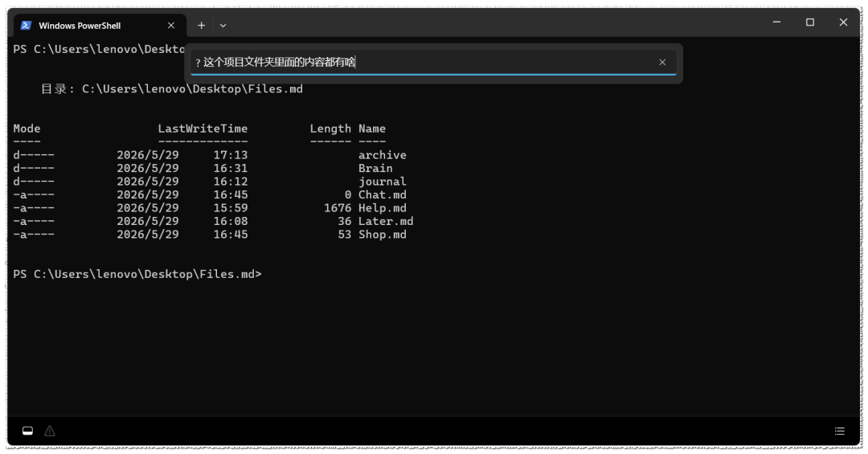Click the Name column header
The width and height of the screenshot is (868, 454).
(x=372, y=129)
